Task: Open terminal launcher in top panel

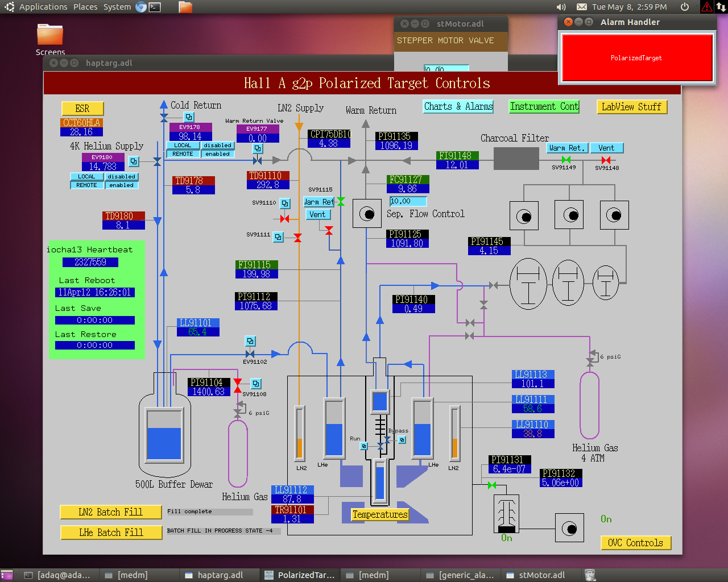Action: (155, 7)
